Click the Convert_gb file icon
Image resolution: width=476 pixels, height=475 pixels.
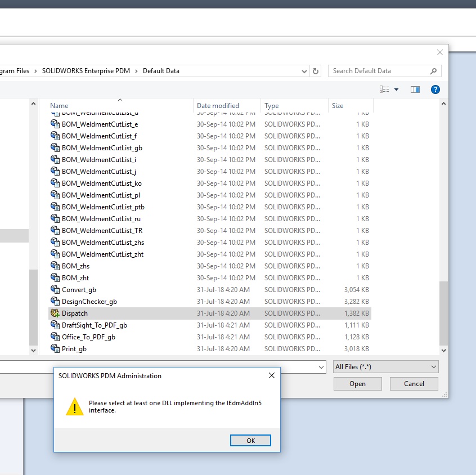[55, 289]
